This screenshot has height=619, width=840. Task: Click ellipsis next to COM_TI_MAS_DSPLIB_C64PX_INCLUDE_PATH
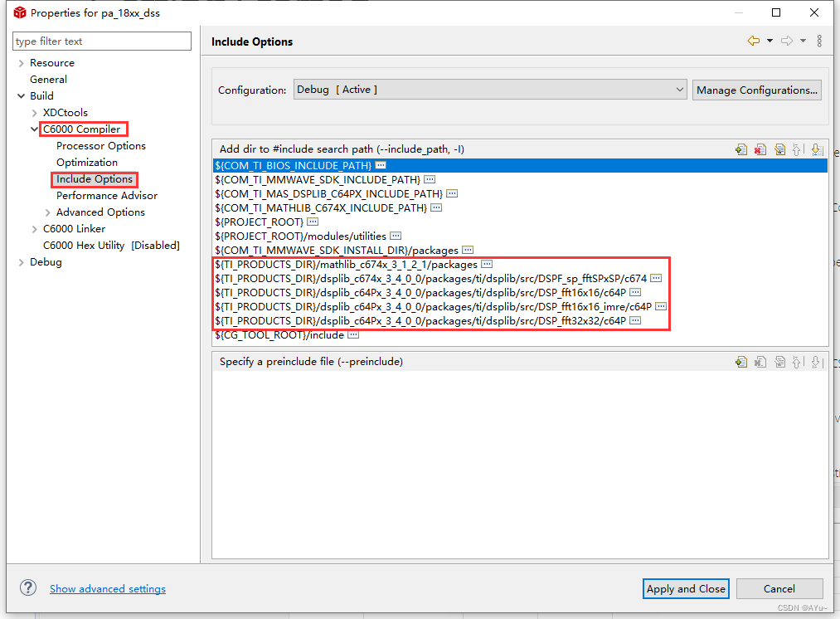click(452, 193)
